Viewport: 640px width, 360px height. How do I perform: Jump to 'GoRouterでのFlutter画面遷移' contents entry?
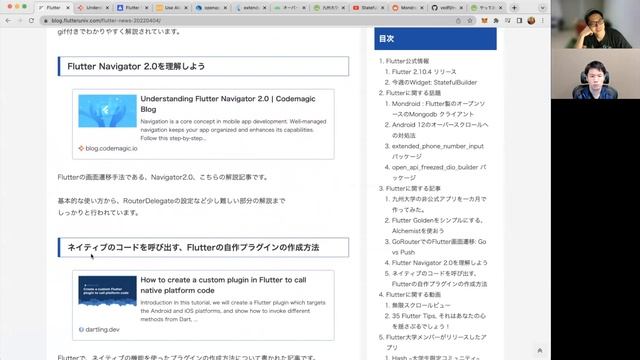click(439, 247)
